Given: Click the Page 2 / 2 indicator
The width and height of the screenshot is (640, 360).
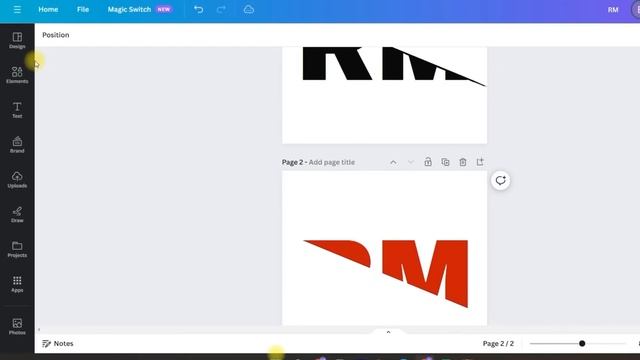Looking at the screenshot, I should point(498,344).
